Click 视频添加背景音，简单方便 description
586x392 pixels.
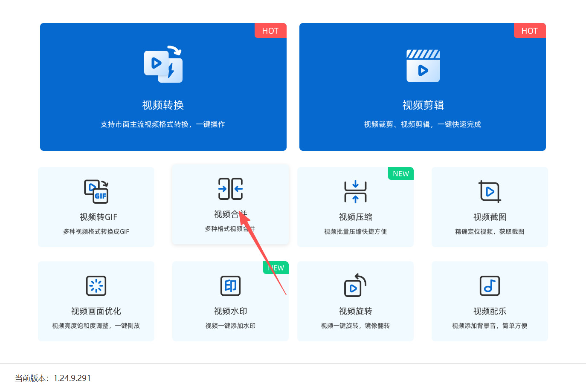point(490,326)
